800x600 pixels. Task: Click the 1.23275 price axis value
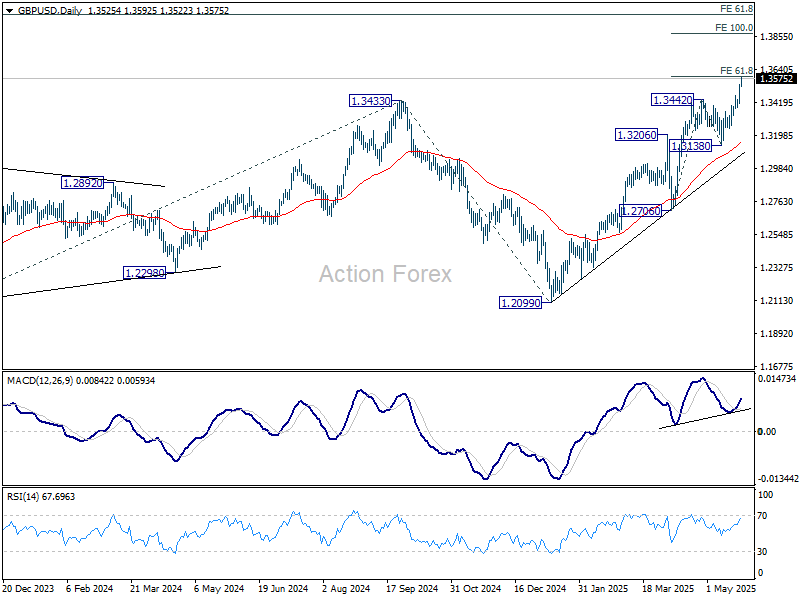tap(777, 267)
